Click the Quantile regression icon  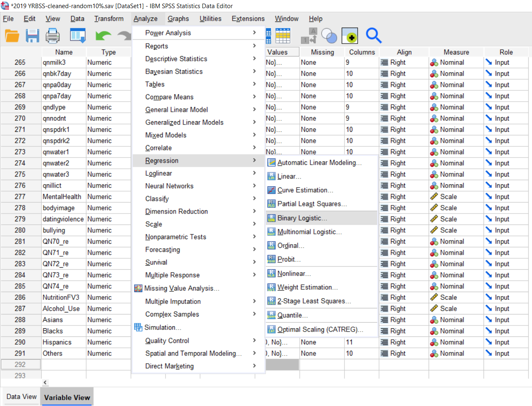pyautogui.click(x=271, y=315)
